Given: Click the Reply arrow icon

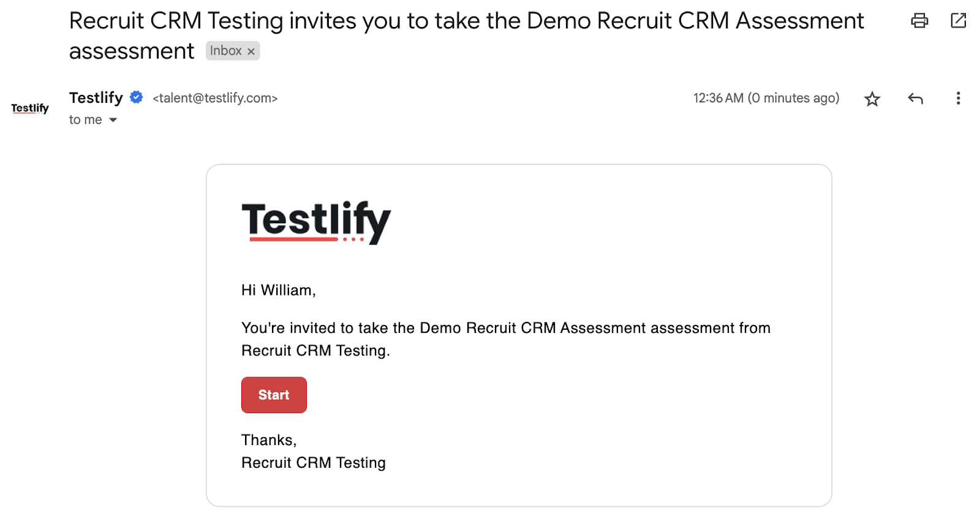Looking at the screenshot, I should click(x=915, y=99).
